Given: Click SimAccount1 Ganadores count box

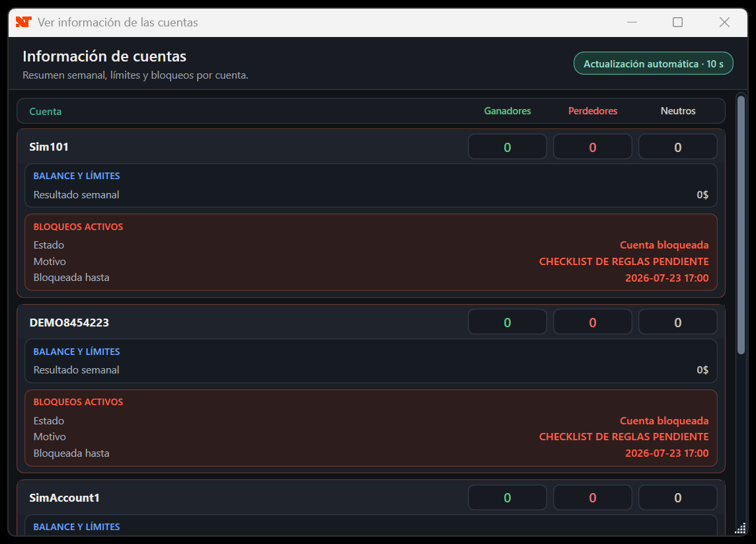Looking at the screenshot, I should (x=508, y=497).
